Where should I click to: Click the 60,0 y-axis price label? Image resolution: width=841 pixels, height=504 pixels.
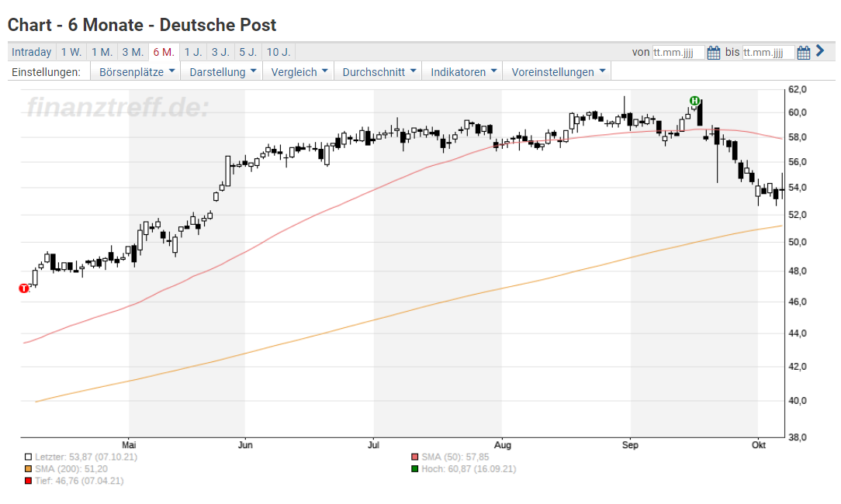(798, 112)
